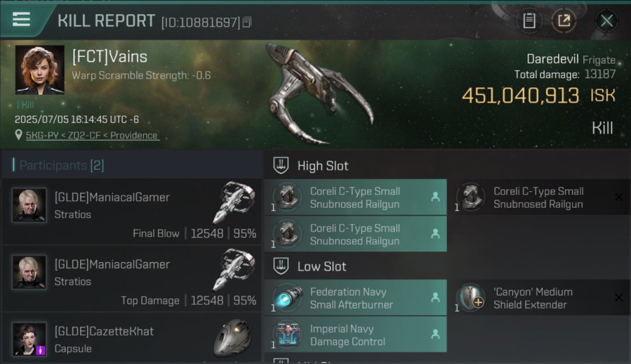Click the Low Slot section icon
Viewport: 631px width, 364px height.
281,266
